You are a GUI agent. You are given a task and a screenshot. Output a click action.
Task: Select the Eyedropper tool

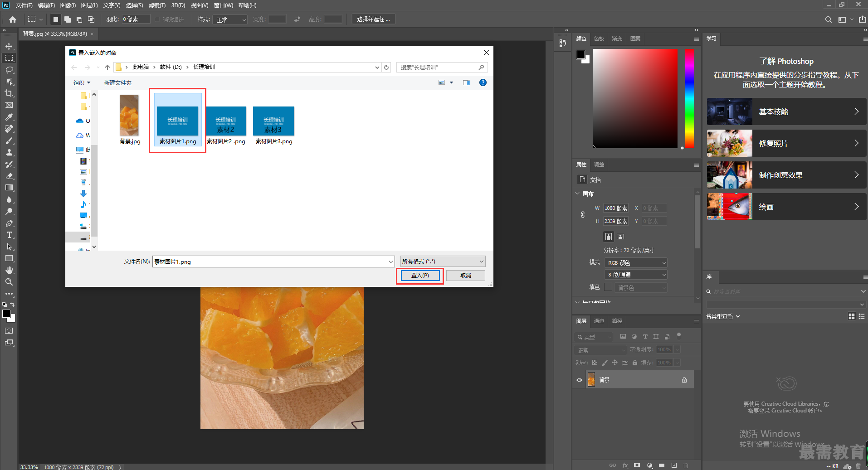click(9, 117)
